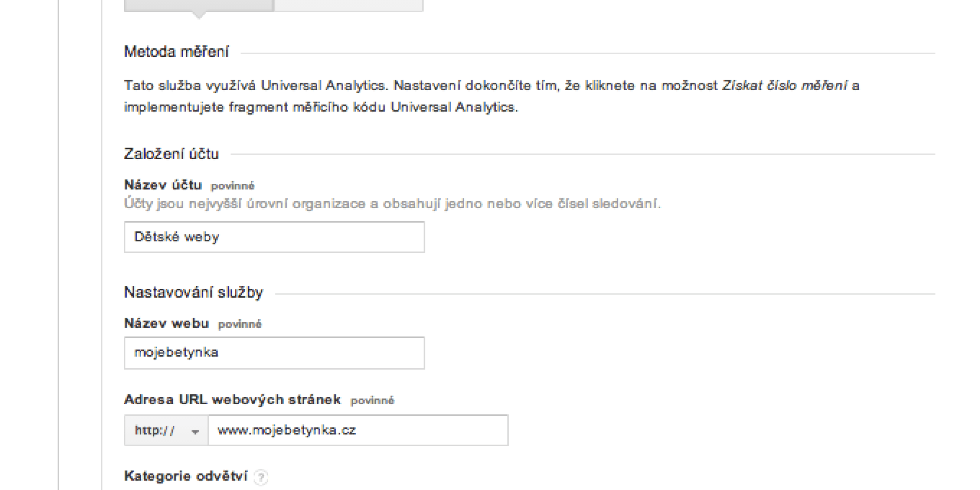Click the grey hint text about Účty

392,204
